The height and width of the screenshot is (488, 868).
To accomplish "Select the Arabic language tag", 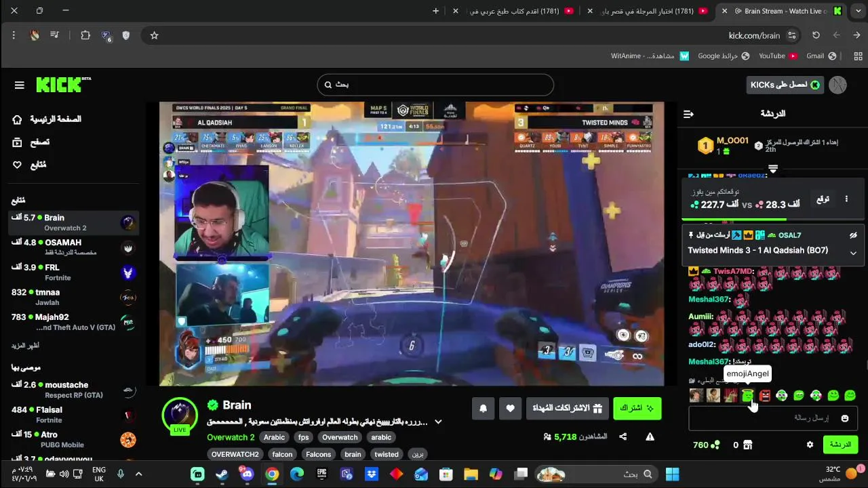I will click(x=274, y=437).
